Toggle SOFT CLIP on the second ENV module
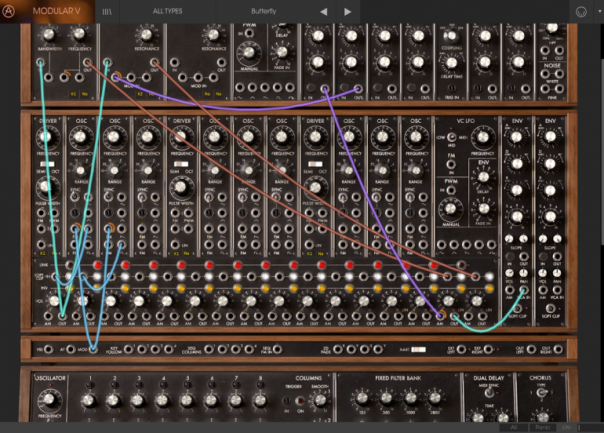604x433 pixels. click(551, 308)
